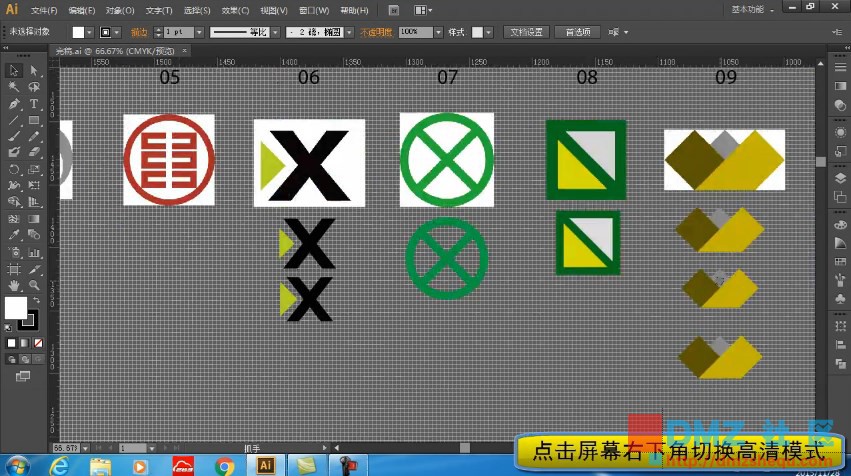Image resolution: width=851 pixels, height=476 pixels.
Task: Open the Layers panel icon
Action: coord(840,177)
